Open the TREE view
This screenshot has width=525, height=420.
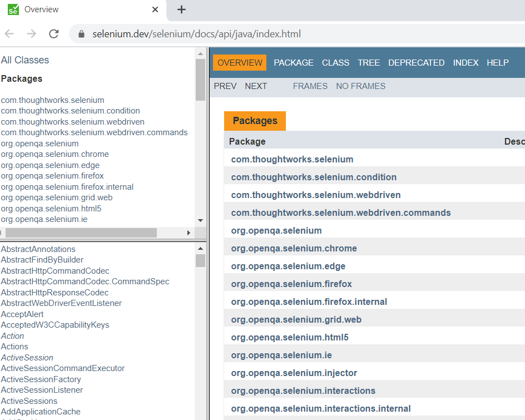coord(369,62)
